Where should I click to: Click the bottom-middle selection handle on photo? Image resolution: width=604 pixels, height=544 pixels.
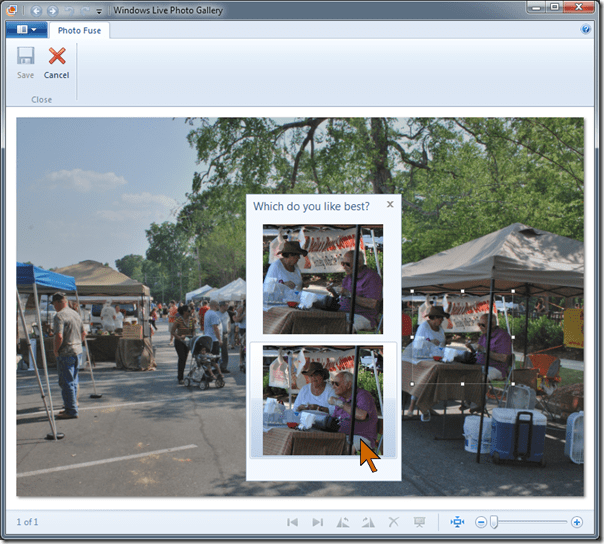pos(462,384)
